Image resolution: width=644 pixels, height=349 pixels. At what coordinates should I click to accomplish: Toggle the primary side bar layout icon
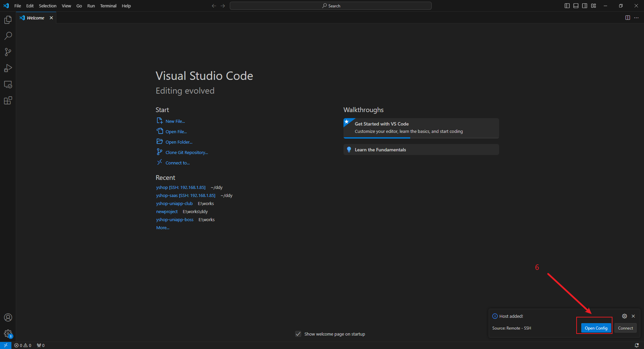tap(567, 6)
